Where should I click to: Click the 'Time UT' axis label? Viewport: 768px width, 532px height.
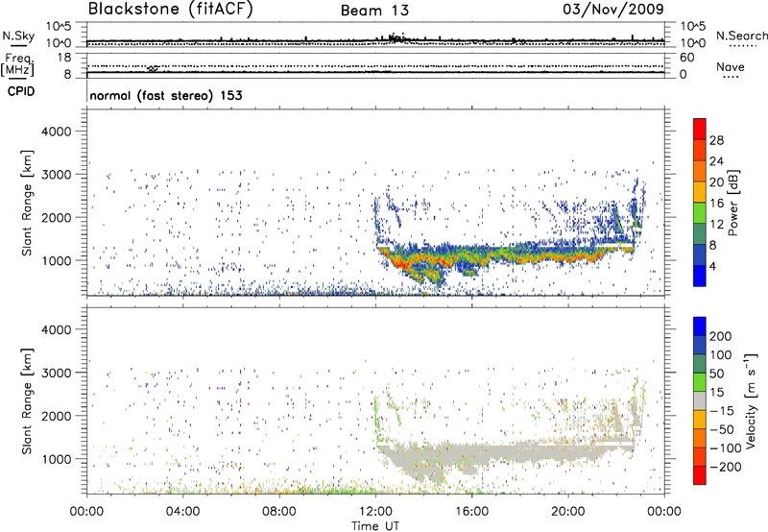point(375,526)
